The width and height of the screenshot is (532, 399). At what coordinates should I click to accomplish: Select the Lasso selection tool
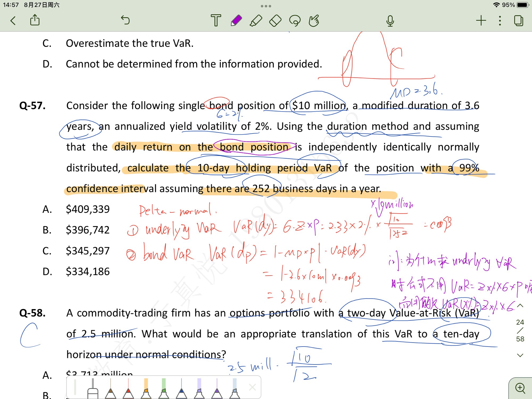coord(295,20)
